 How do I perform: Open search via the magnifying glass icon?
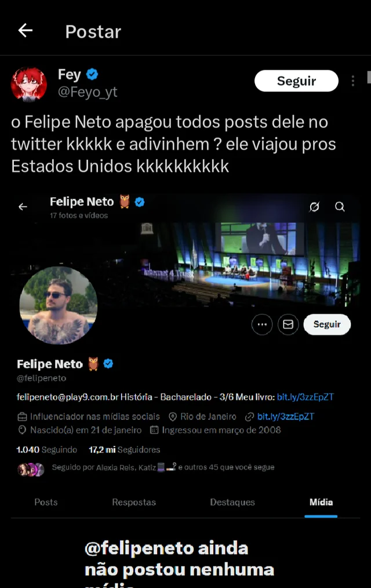[340, 207]
